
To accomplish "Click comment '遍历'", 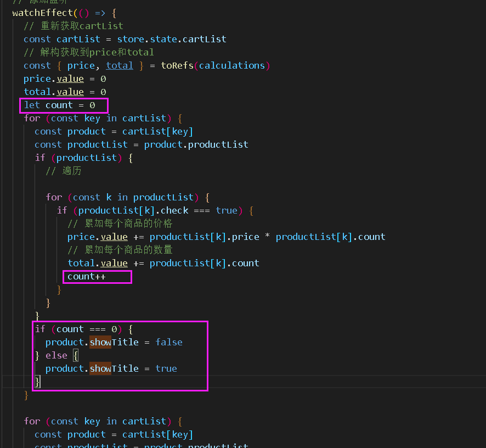I will click(x=64, y=171).
